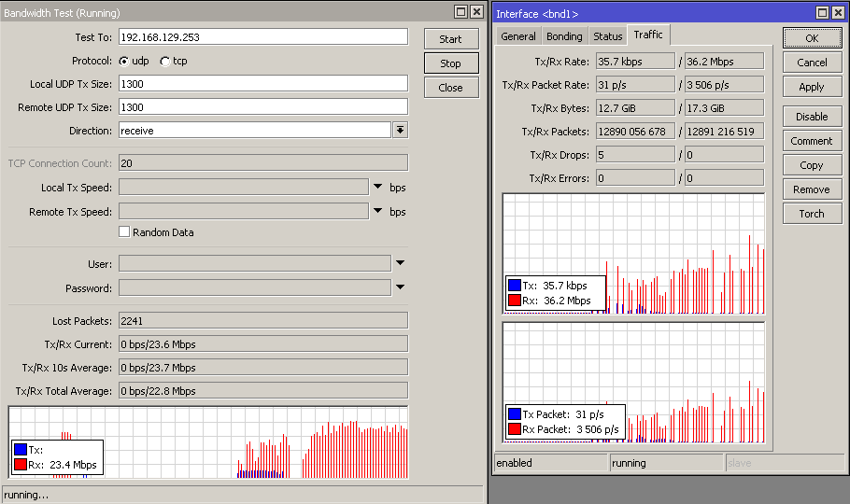Click the blue Tx Packet legend swatch
Viewport: 850px width, 504px height.
[515, 414]
